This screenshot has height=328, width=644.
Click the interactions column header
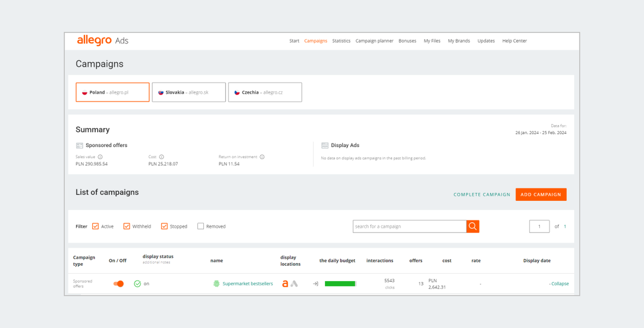(x=380, y=260)
